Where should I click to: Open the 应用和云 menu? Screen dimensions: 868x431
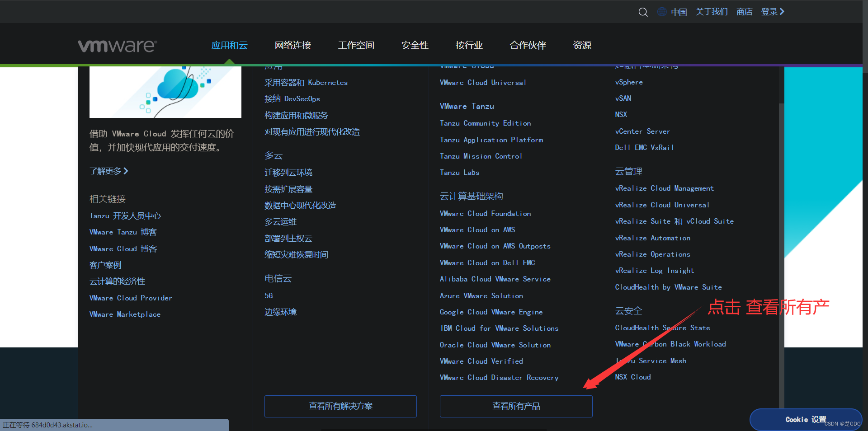tap(230, 45)
